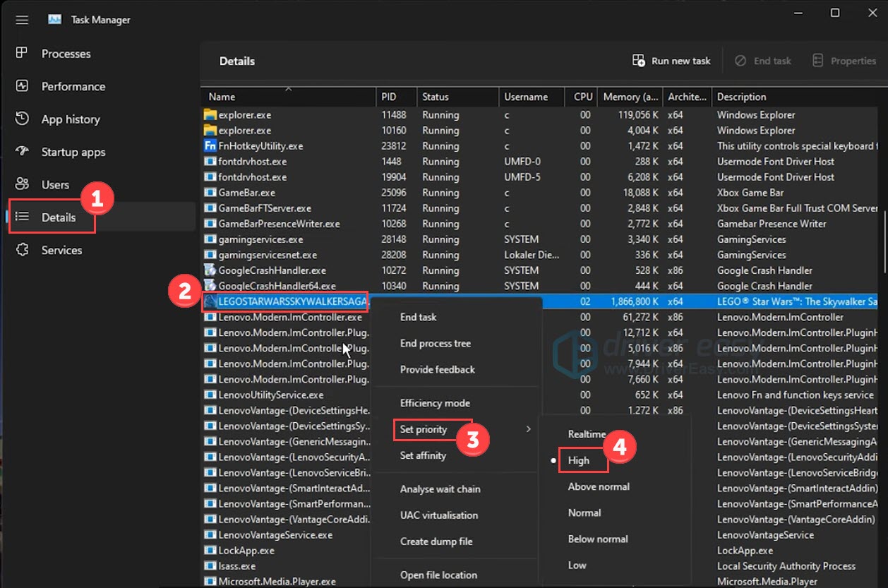Image resolution: width=888 pixels, height=588 pixels.
Task: Click the Lenovo.Modern.ImController.exe process name
Action: click(290, 317)
